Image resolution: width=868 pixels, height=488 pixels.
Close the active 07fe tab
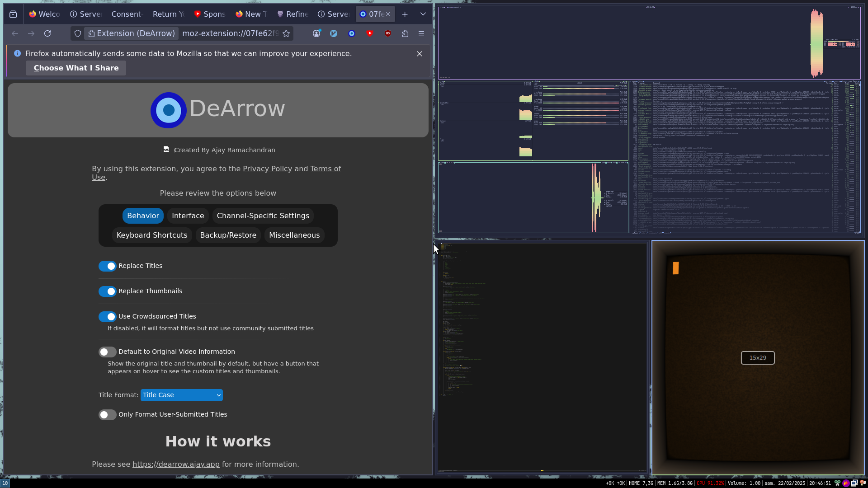pos(388,14)
